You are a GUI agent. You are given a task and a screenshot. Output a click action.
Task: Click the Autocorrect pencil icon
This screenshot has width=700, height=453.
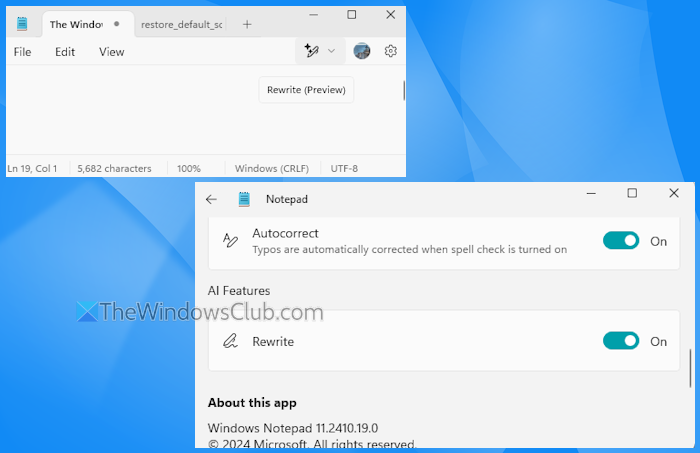(x=230, y=241)
